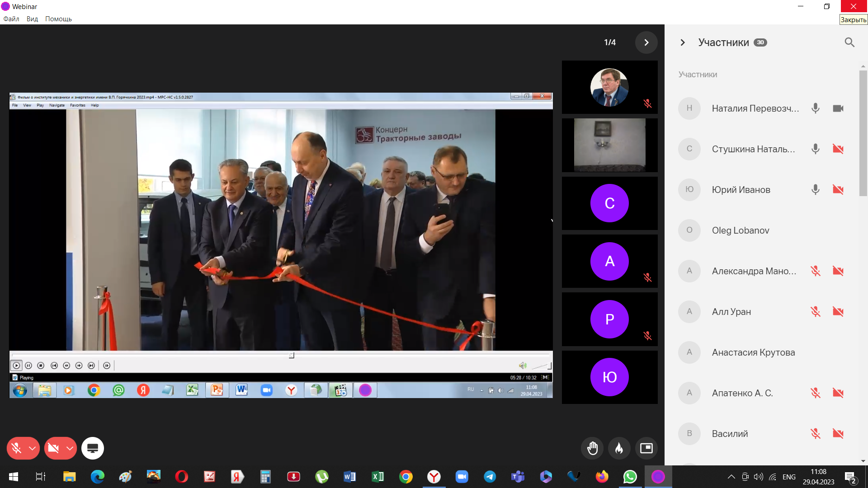Click scroll-down arrow of participants list
868x488 pixels.
click(863, 461)
